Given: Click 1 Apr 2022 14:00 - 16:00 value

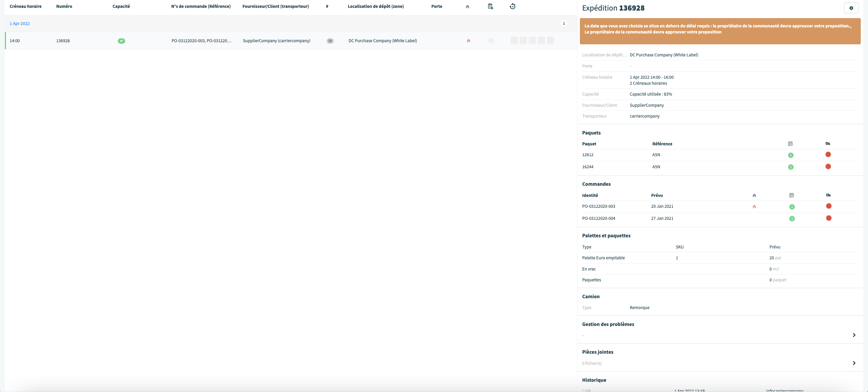Looking at the screenshot, I should tap(651, 77).
